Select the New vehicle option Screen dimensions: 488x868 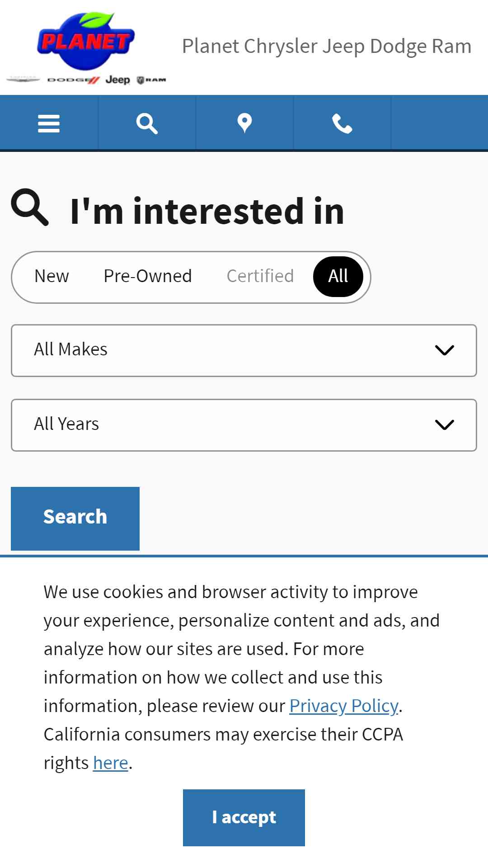52,276
